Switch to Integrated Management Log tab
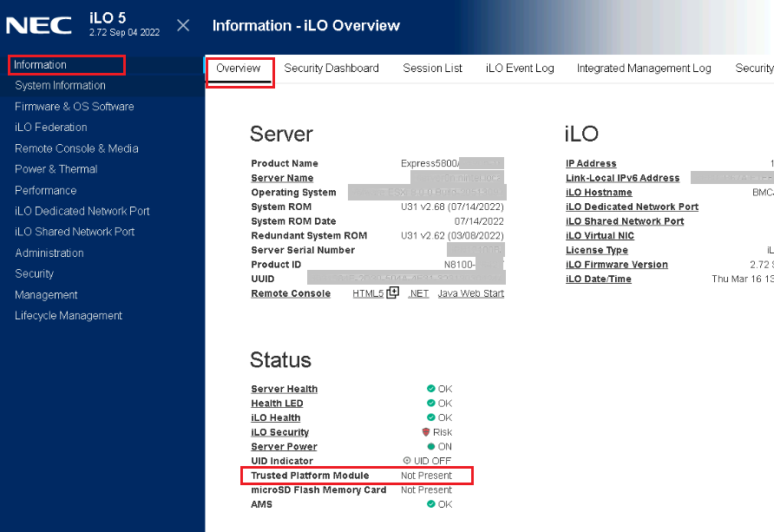 click(x=644, y=68)
